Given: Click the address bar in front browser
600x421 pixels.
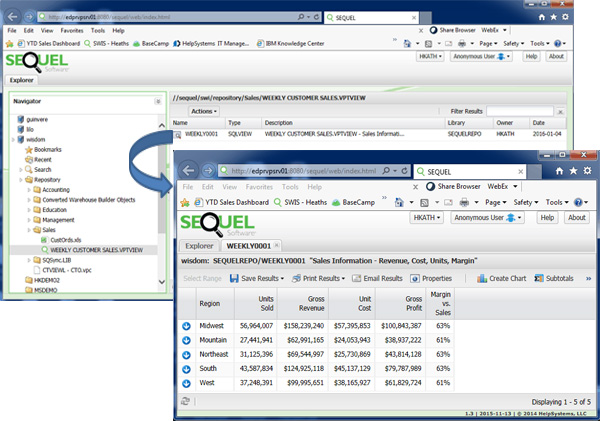Looking at the screenshot, I should pos(302,171).
